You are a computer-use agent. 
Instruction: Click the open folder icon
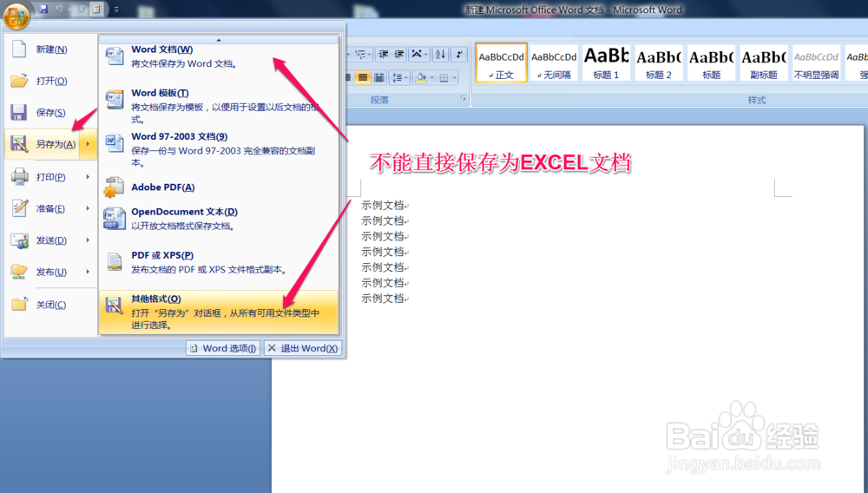point(19,81)
